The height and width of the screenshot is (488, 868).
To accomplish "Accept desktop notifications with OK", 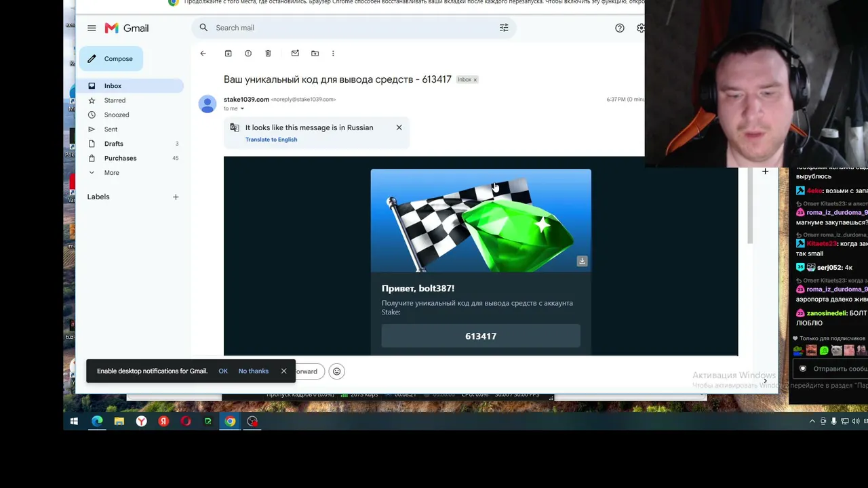I will click(223, 371).
